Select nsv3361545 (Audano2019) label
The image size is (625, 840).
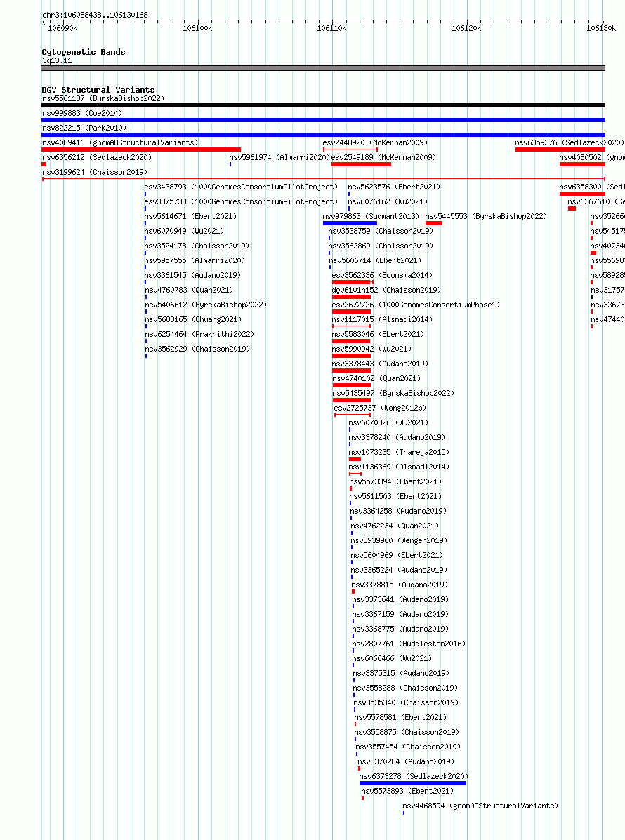192,275
